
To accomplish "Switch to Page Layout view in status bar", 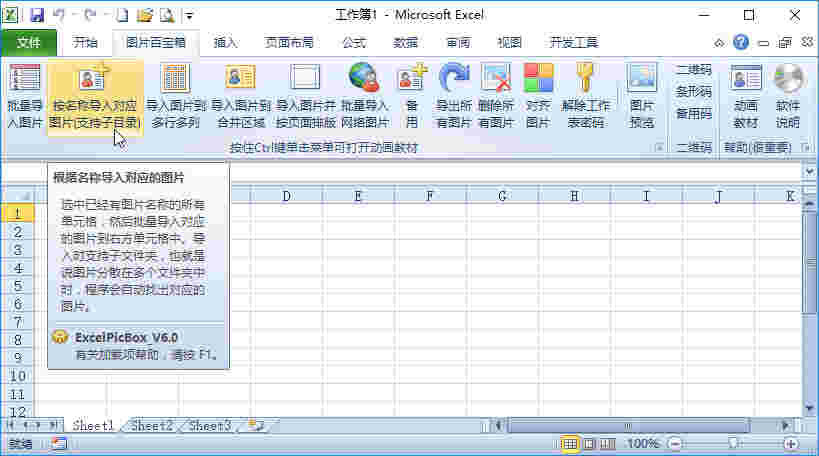I will (589, 444).
